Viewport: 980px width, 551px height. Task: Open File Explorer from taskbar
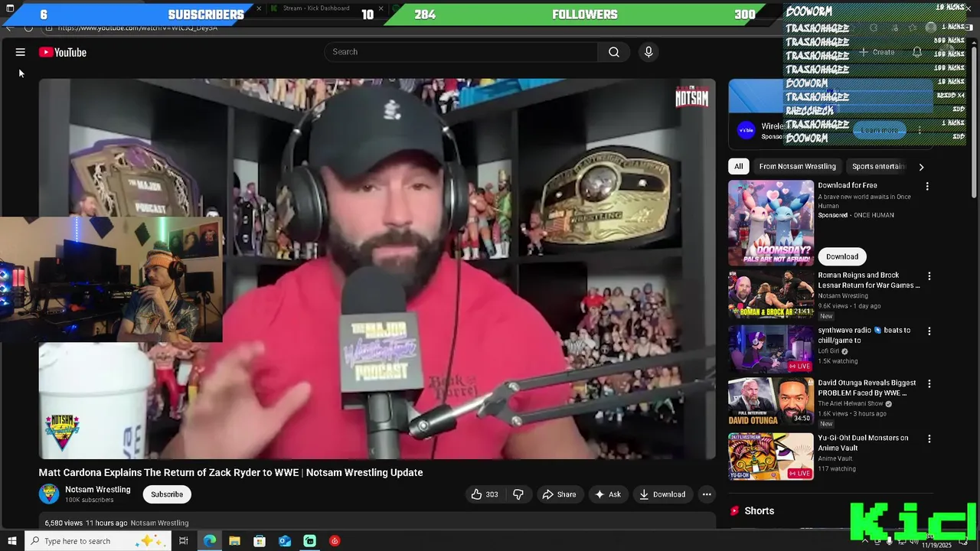(x=235, y=541)
